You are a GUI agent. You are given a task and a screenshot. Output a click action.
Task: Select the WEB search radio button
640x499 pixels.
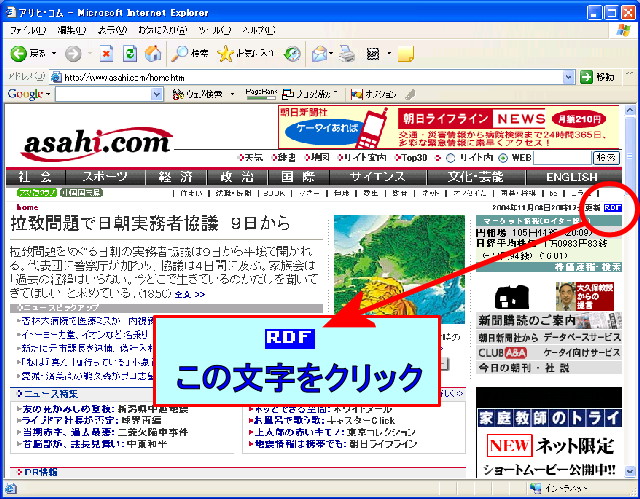tap(503, 157)
